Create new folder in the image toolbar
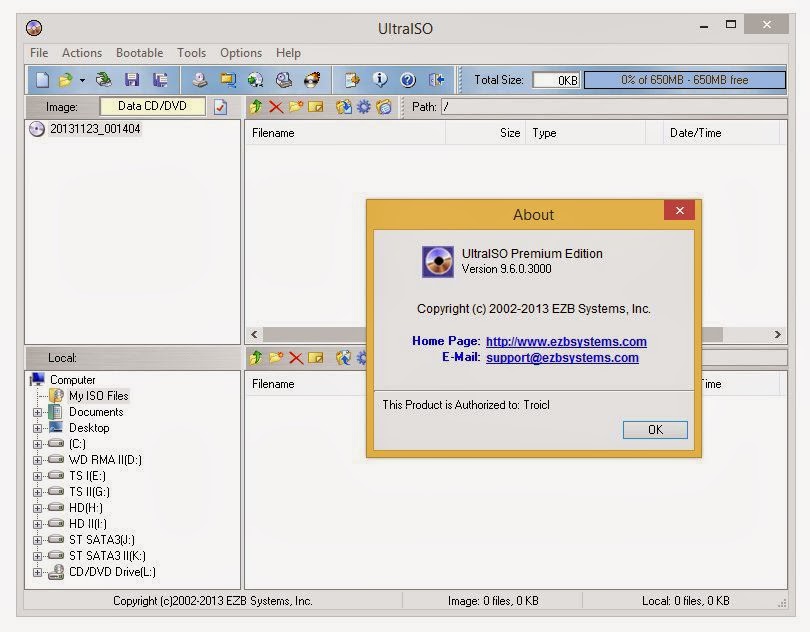810x632 pixels. pyautogui.click(x=295, y=106)
